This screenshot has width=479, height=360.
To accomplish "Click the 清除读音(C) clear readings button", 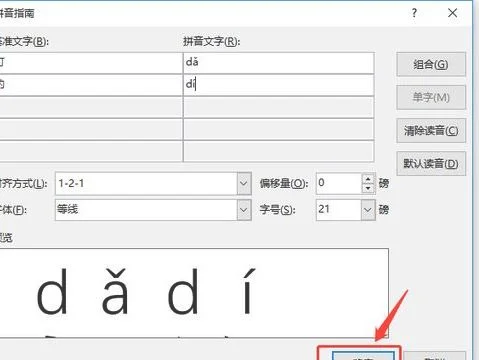I will (x=431, y=130).
